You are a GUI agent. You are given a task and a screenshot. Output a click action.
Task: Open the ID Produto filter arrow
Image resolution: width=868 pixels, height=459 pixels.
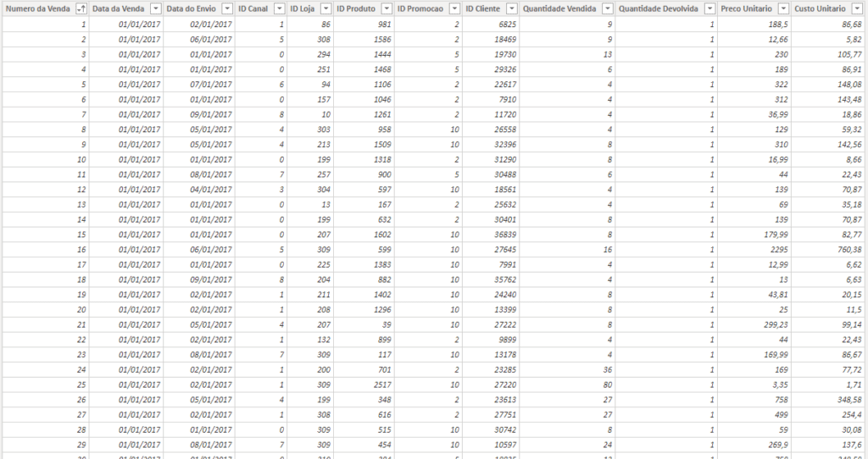tap(387, 8)
